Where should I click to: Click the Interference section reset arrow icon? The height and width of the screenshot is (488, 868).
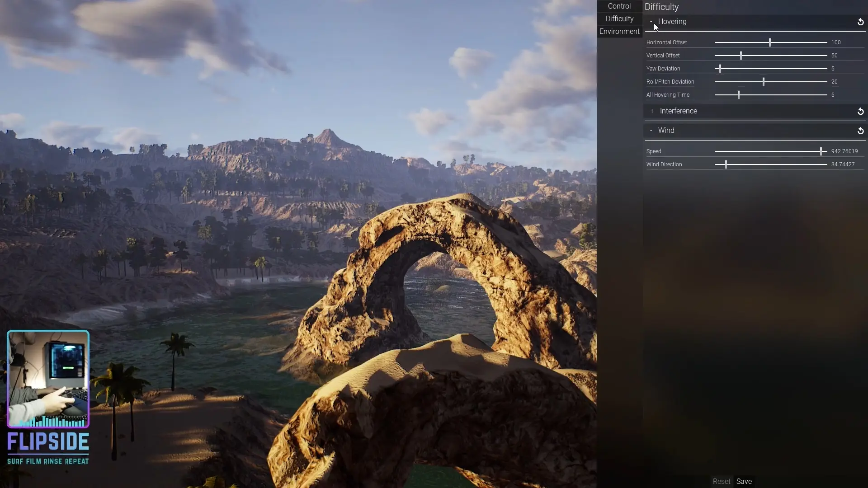tap(860, 112)
